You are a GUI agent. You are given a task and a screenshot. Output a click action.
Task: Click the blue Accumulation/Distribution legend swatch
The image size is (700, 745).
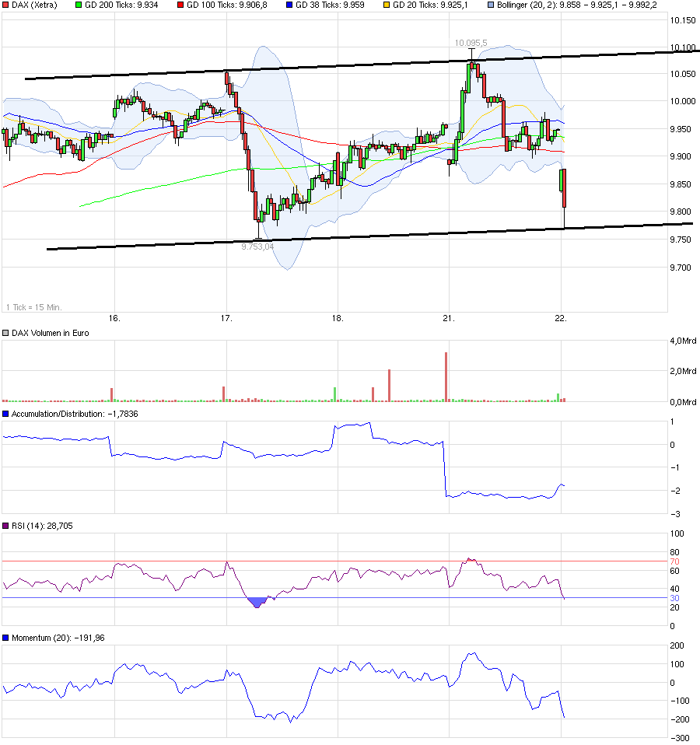(5, 414)
